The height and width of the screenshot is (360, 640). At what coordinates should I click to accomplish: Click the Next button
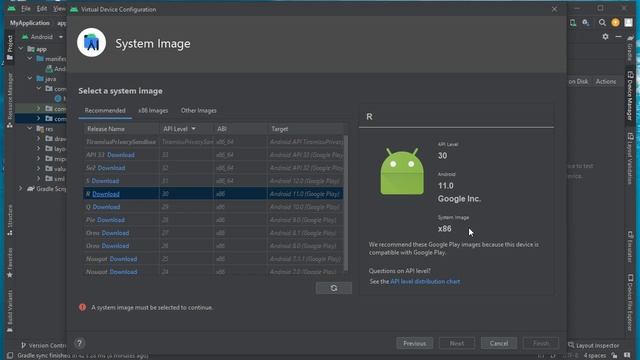[457, 343]
